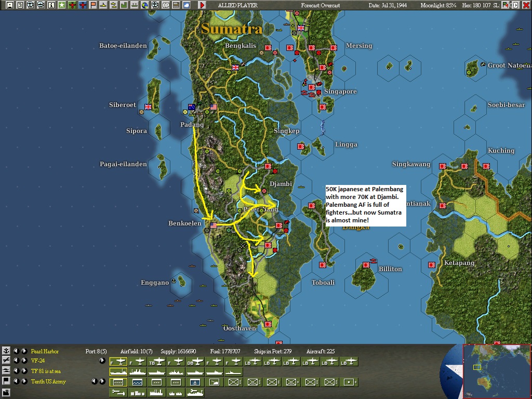End turn with the red arrow button

pyautogui.click(x=202, y=5)
